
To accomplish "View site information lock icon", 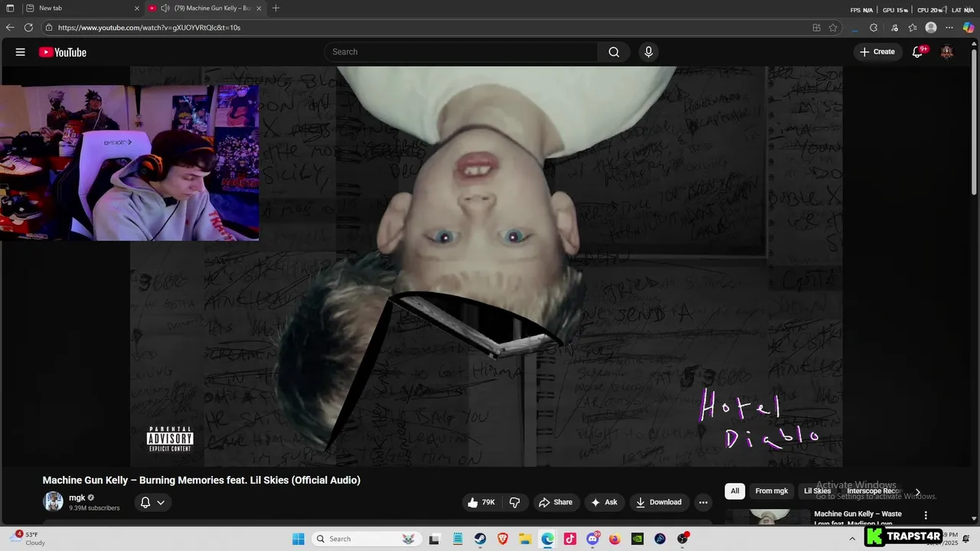I will coord(49,28).
